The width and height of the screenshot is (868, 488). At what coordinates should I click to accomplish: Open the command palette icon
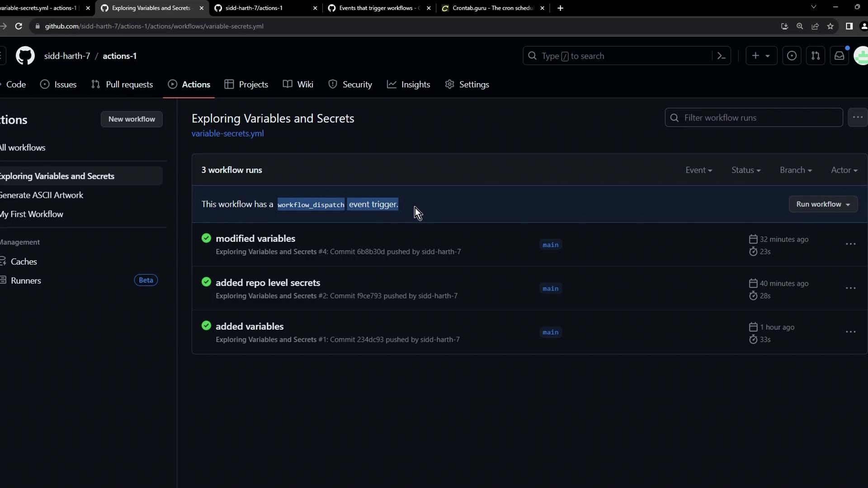(722, 56)
